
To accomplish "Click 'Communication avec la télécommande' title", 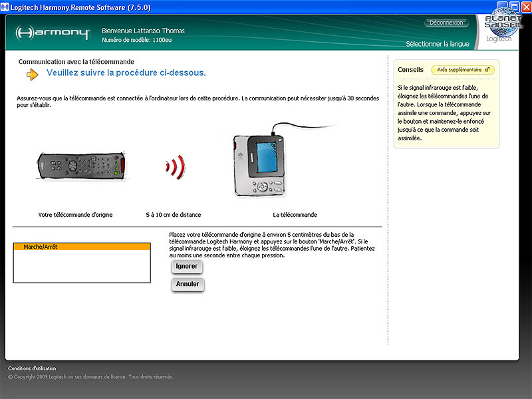I will point(76,62).
